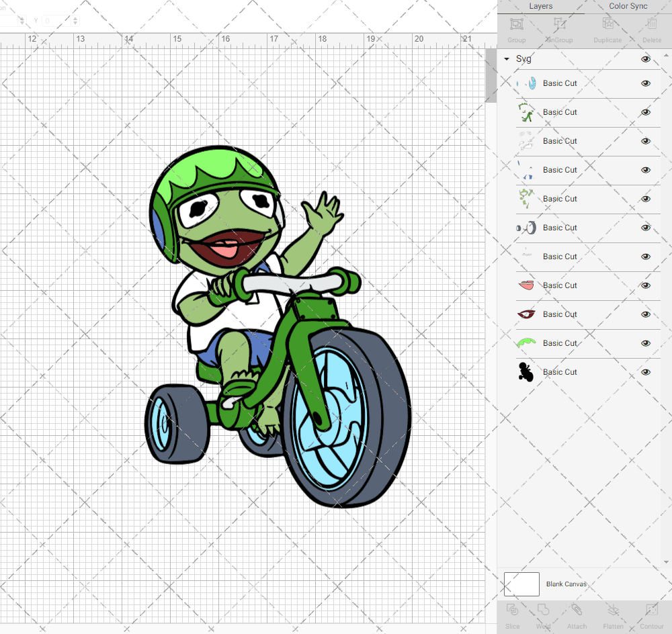This screenshot has width=672, height=634.
Task: Click the Y position input field
Action: [x=57, y=21]
